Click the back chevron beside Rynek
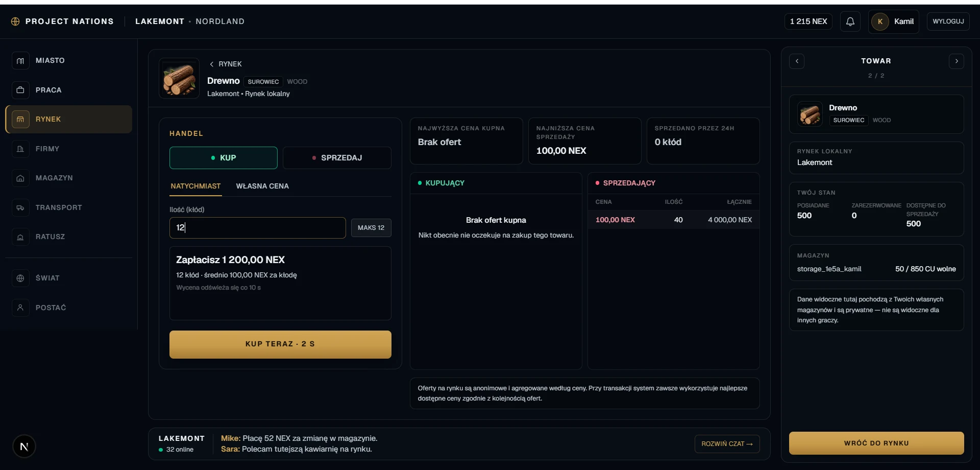This screenshot has width=980, height=470. click(x=212, y=64)
